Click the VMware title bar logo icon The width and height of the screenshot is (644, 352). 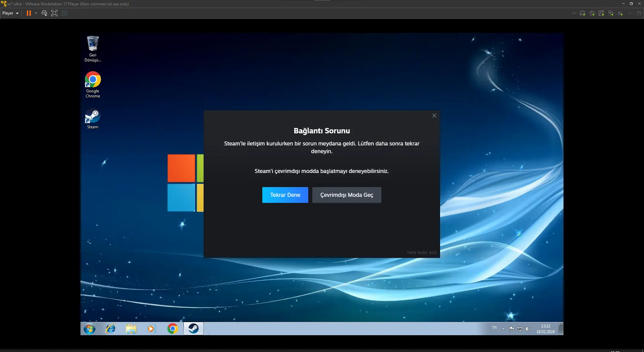click(x=4, y=4)
